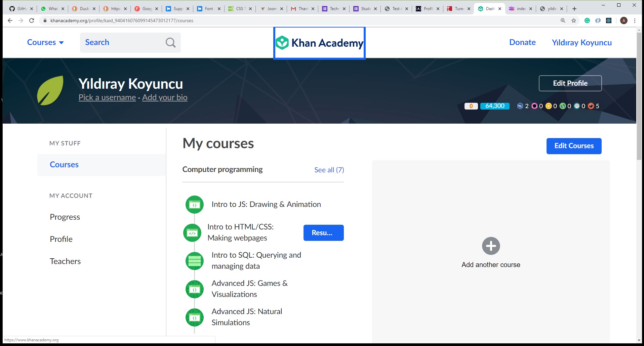Click the orange streak counter showing 0
This screenshot has width=644, height=346.
point(471,106)
